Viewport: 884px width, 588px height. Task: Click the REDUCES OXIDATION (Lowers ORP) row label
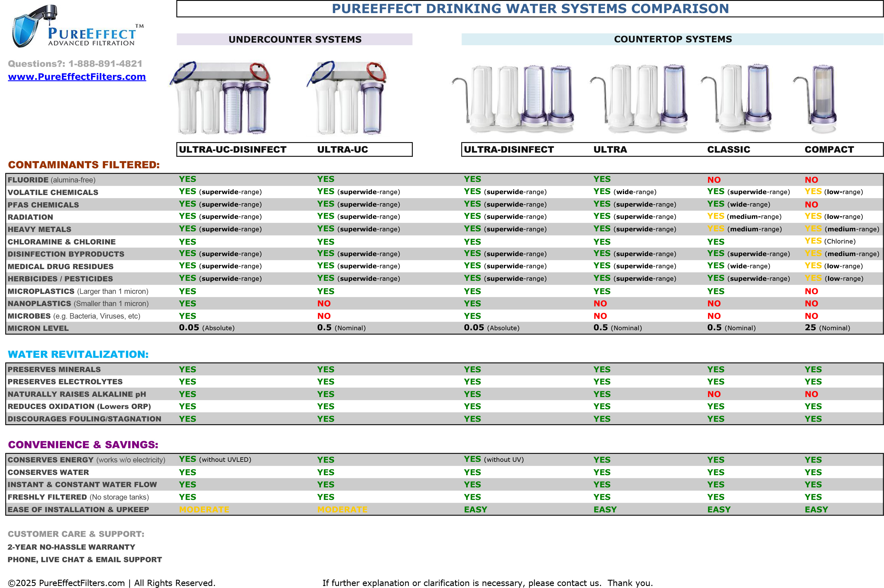79,406
